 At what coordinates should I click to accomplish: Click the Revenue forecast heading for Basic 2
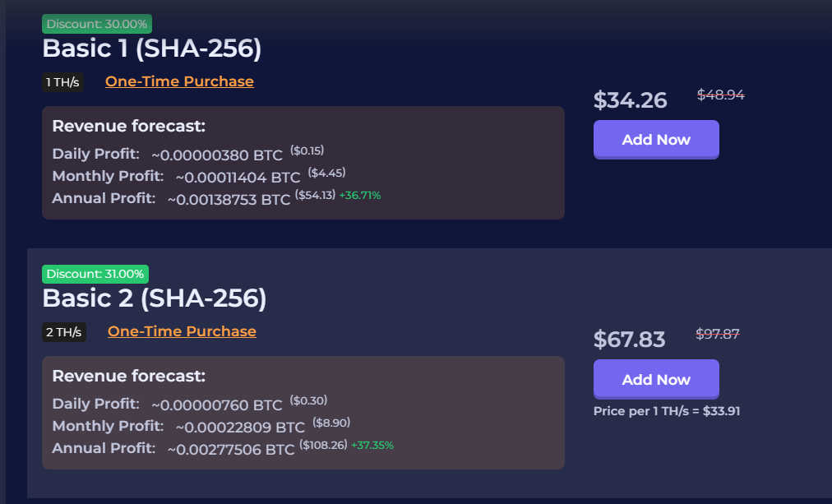click(x=128, y=376)
